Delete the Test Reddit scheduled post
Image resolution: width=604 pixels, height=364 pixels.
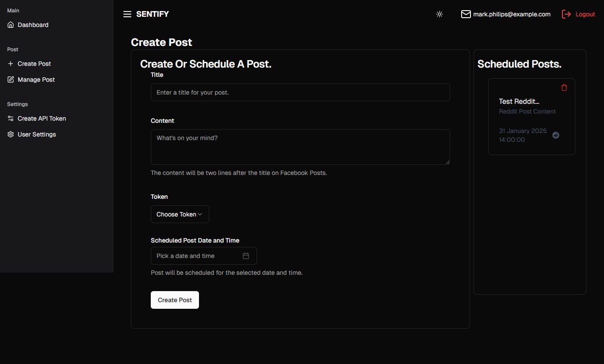pyautogui.click(x=564, y=87)
